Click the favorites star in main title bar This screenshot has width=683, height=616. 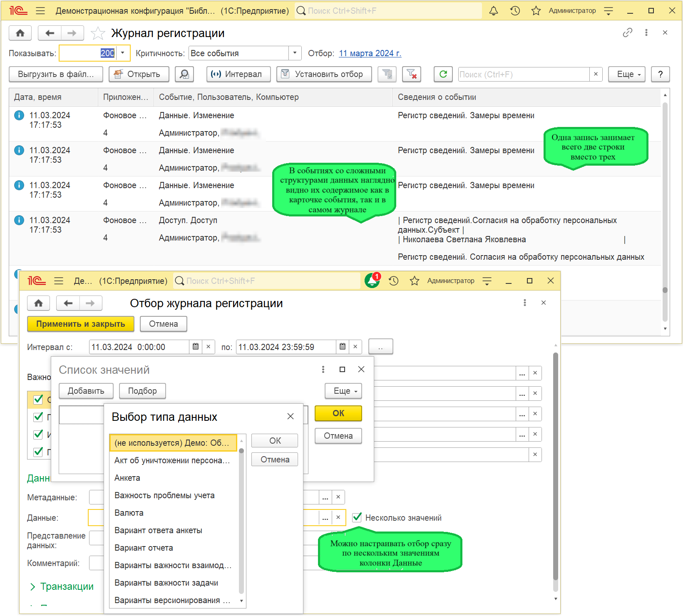[536, 11]
